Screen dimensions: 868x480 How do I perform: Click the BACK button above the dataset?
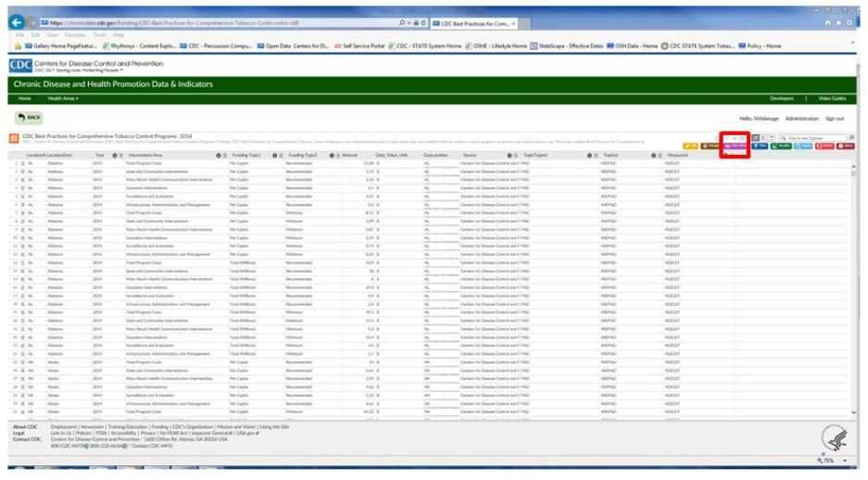point(30,118)
